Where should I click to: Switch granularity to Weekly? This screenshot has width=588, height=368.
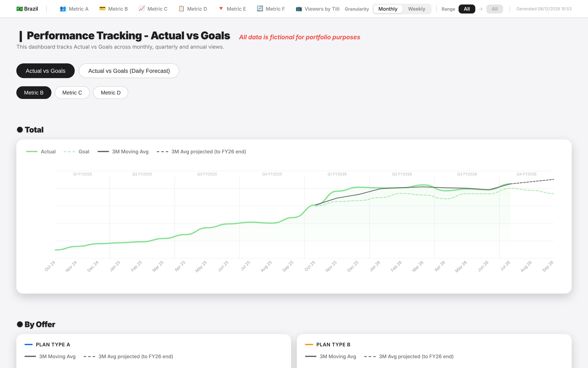pyautogui.click(x=416, y=9)
